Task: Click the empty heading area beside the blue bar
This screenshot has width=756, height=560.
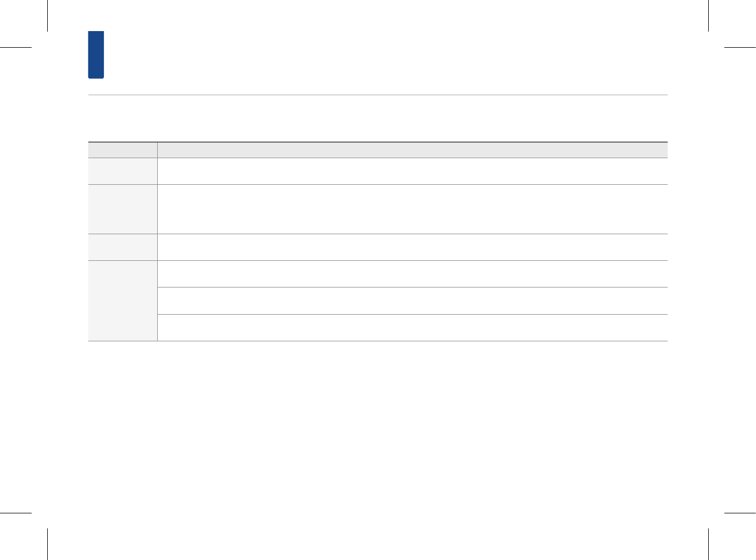Action: (333, 54)
